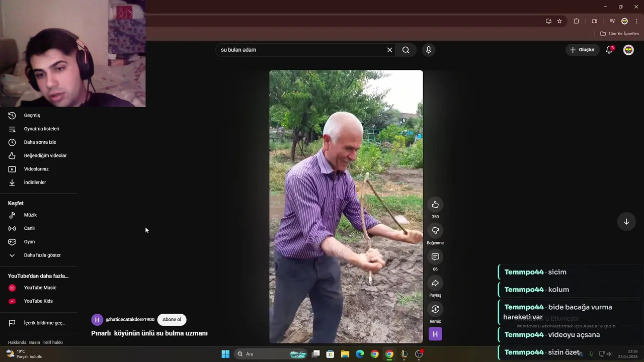The height and width of the screenshot is (362, 644).
Task: Open the weather widget showing 19°C
Action: (24, 354)
